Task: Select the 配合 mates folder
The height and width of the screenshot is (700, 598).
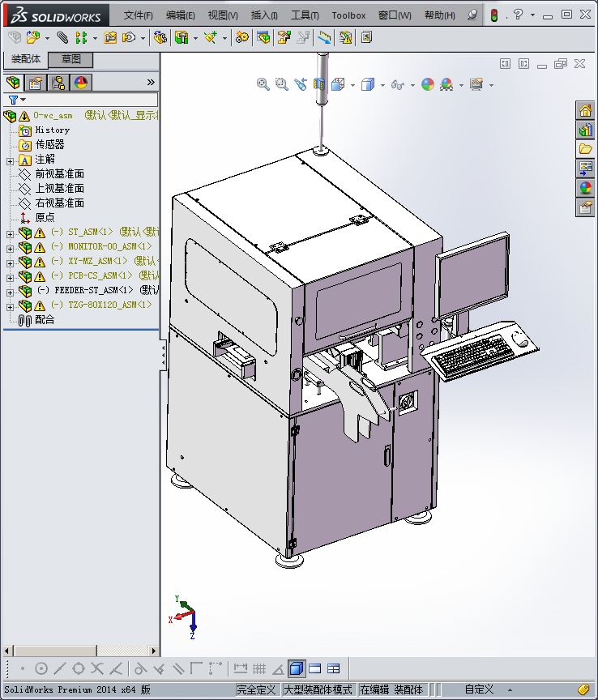Action: pyautogui.click(x=45, y=320)
